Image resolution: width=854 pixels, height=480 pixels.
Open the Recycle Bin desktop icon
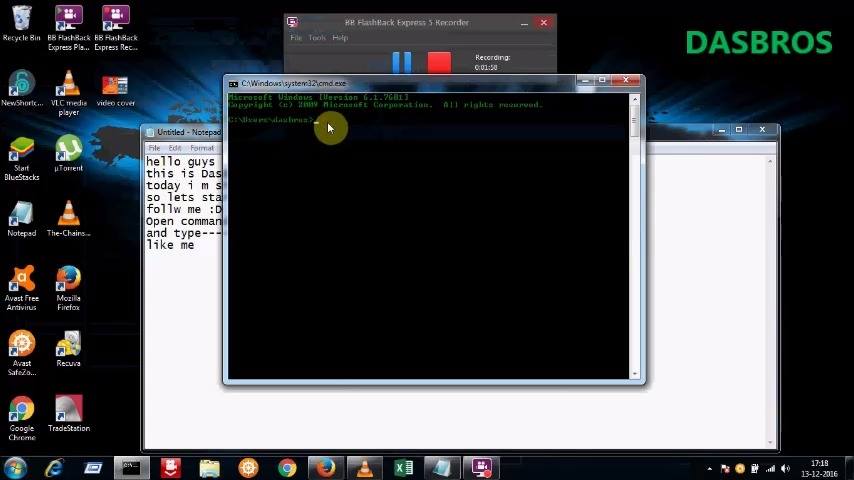(x=21, y=23)
